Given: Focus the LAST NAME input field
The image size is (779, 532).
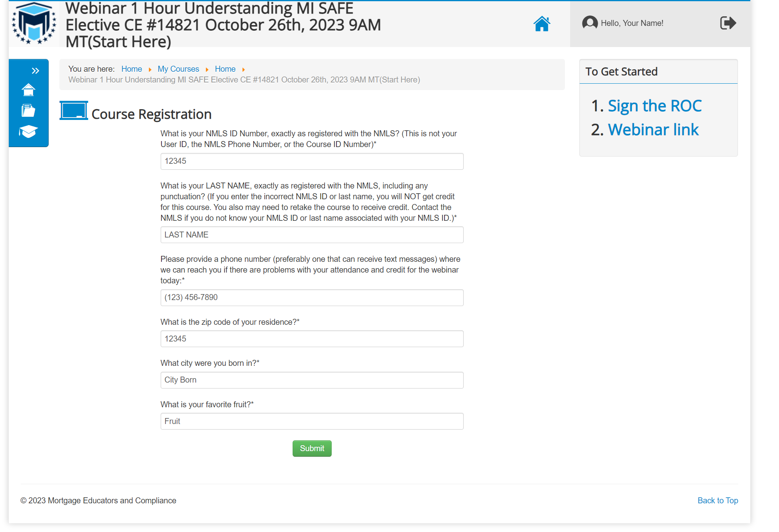Looking at the screenshot, I should click(312, 235).
